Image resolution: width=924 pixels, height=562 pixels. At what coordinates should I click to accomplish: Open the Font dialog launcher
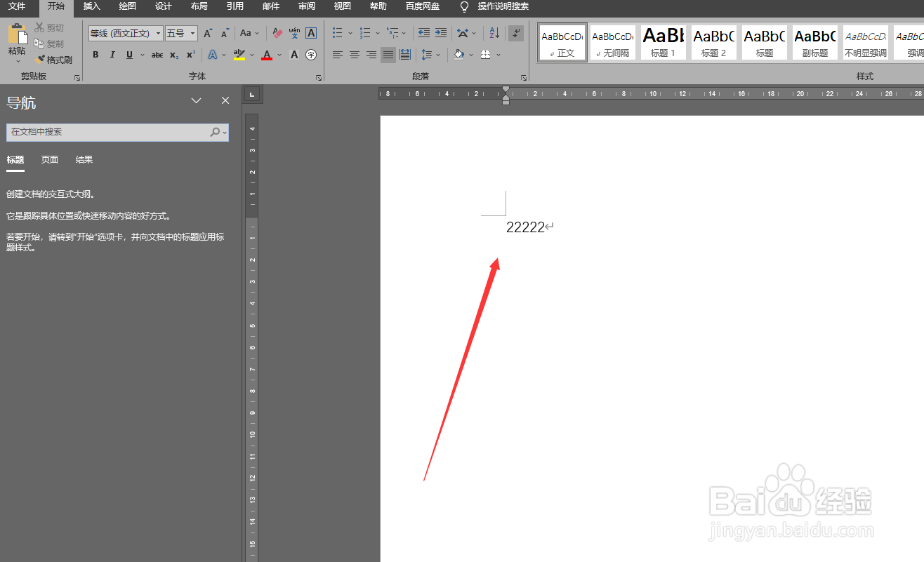(319, 77)
